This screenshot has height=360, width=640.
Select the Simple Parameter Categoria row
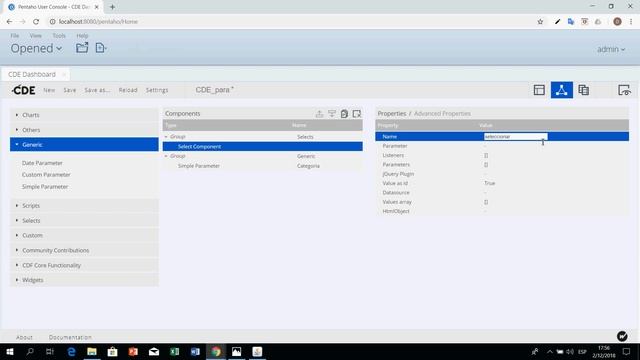[x=262, y=166]
